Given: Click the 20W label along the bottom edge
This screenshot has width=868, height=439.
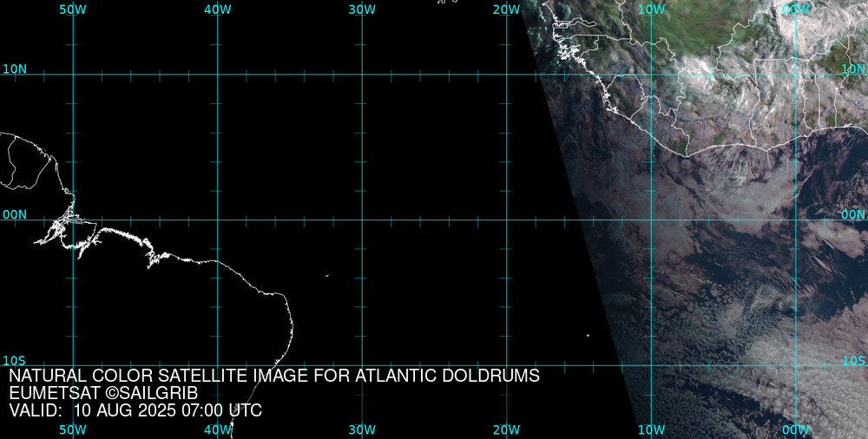Looking at the screenshot, I should click(507, 430).
